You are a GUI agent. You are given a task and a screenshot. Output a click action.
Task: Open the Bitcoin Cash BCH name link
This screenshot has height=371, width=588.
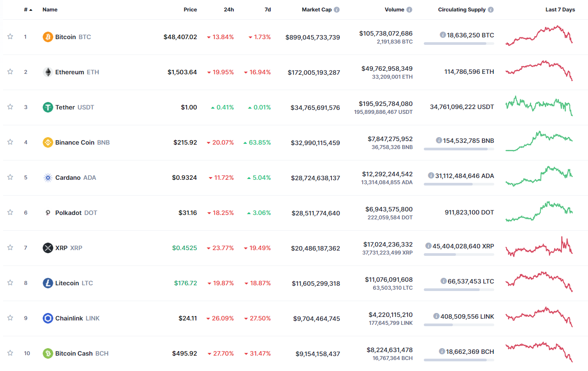pyautogui.click(x=82, y=353)
